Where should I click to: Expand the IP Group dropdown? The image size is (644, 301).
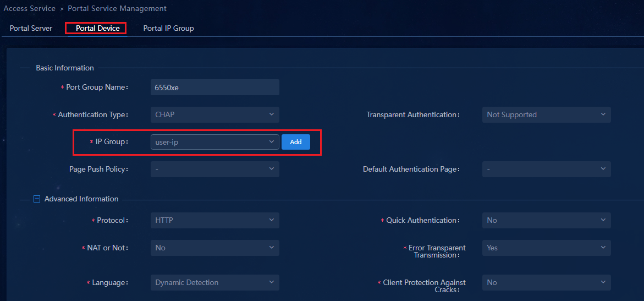215,142
